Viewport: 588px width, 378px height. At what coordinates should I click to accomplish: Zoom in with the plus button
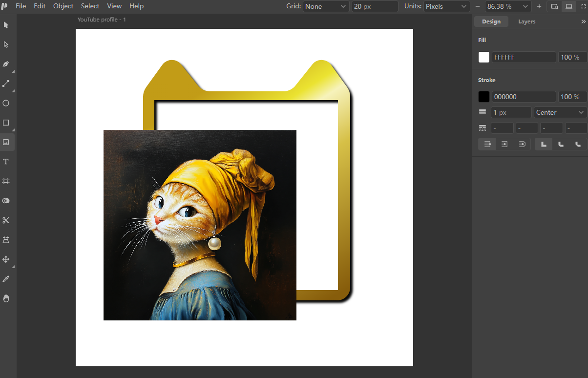point(539,6)
